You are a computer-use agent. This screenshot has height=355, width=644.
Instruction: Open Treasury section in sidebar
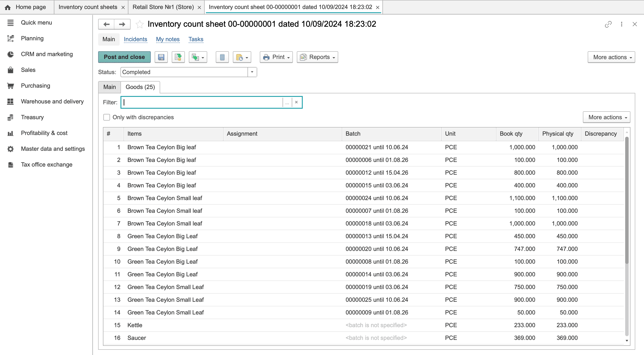[32, 117]
